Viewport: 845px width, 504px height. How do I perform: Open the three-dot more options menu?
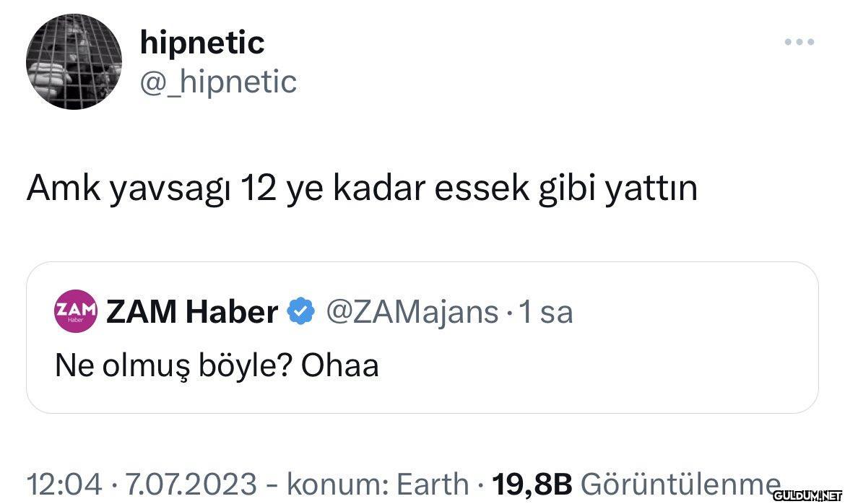pyautogui.click(x=799, y=42)
